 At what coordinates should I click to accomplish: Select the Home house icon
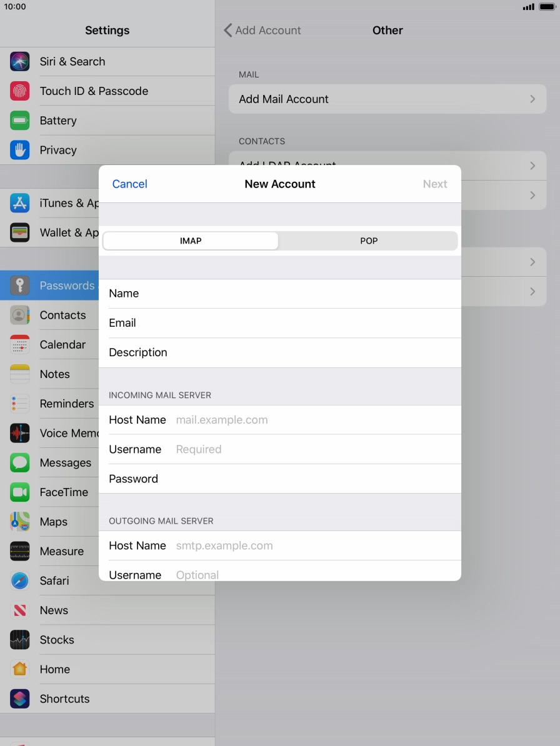pyautogui.click(x=20, y=669)
